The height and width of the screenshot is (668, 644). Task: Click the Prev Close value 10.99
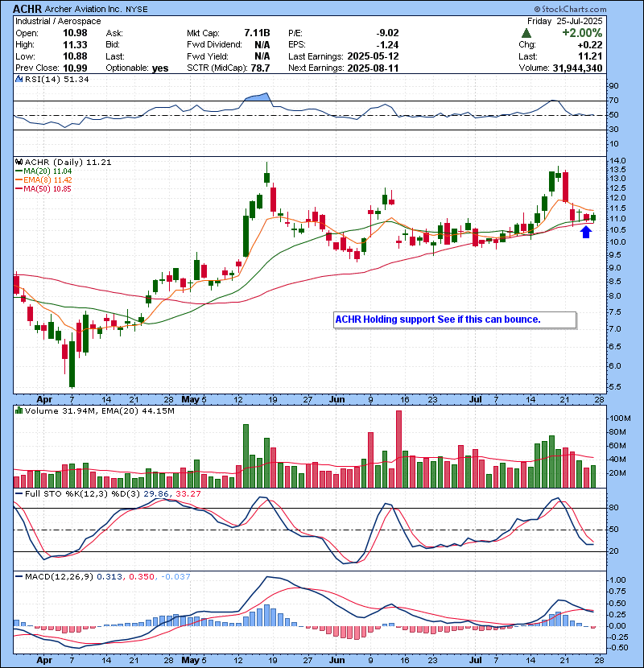75,68
